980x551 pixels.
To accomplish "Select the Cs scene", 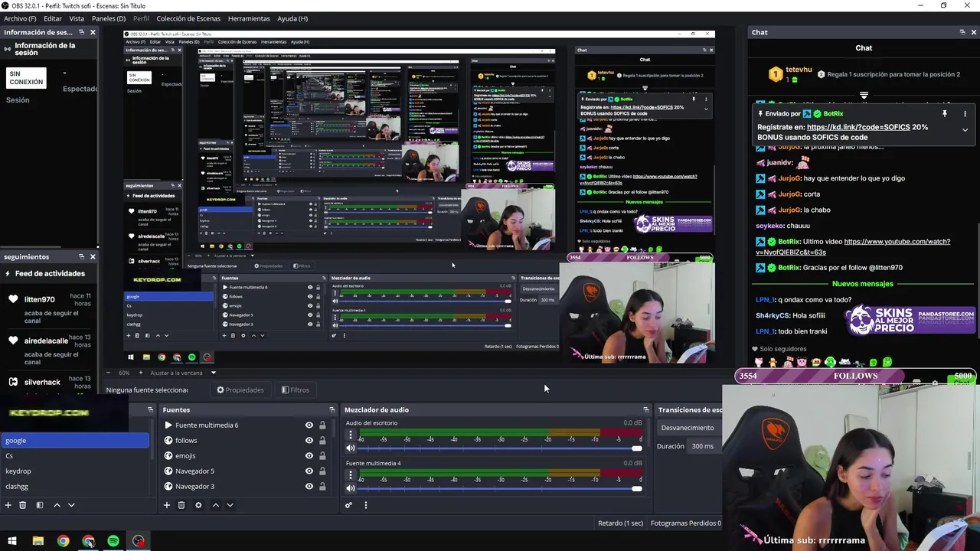I will tap(75, 456).
